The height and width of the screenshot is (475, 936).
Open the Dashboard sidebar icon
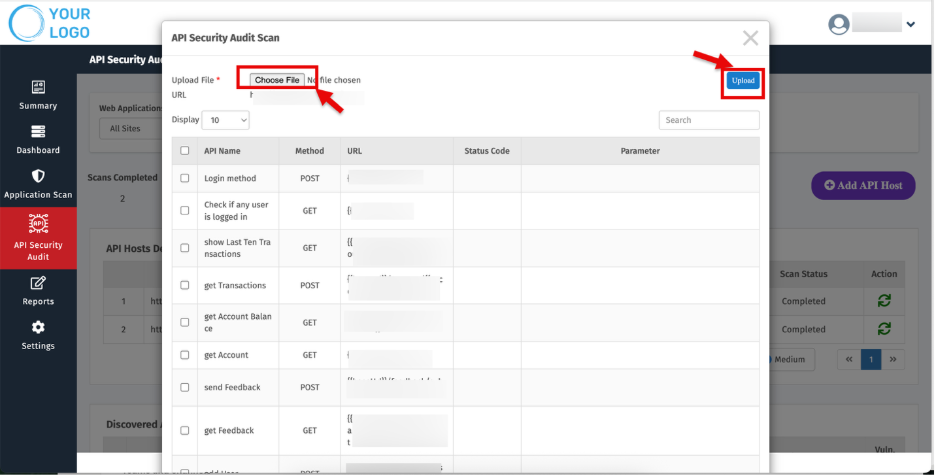(38, 131)
